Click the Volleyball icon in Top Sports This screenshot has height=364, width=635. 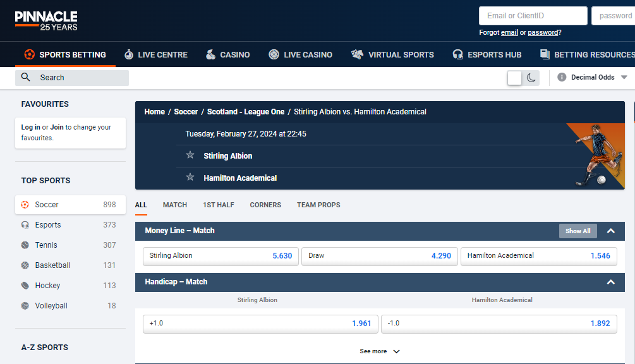pyautogui.click(x=25, y=306)
